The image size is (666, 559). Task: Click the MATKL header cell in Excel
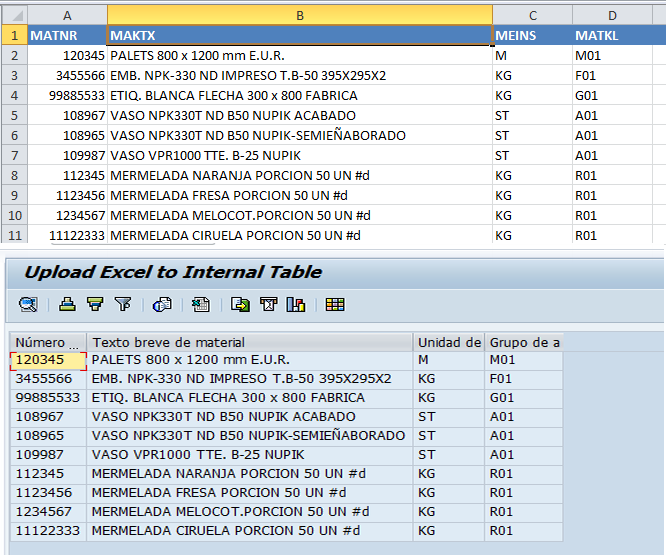tap(612, 35)
